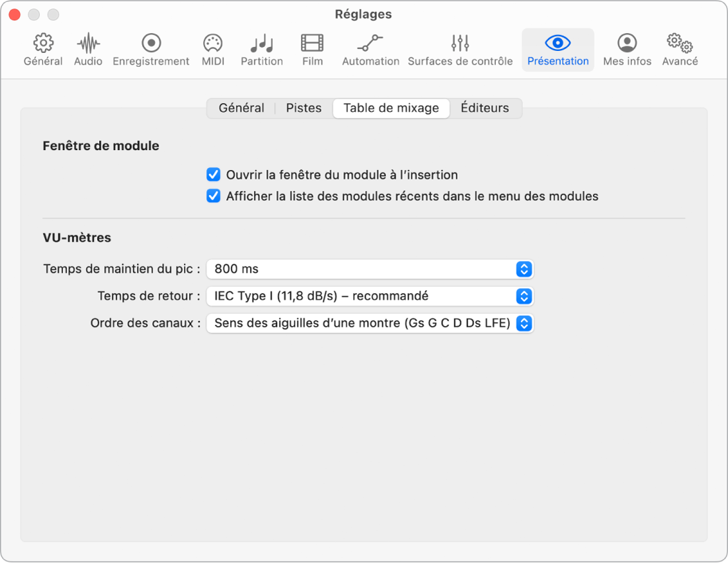Click the MIDI settings icon
Screen dimensions: 728x563
(212, 49)
